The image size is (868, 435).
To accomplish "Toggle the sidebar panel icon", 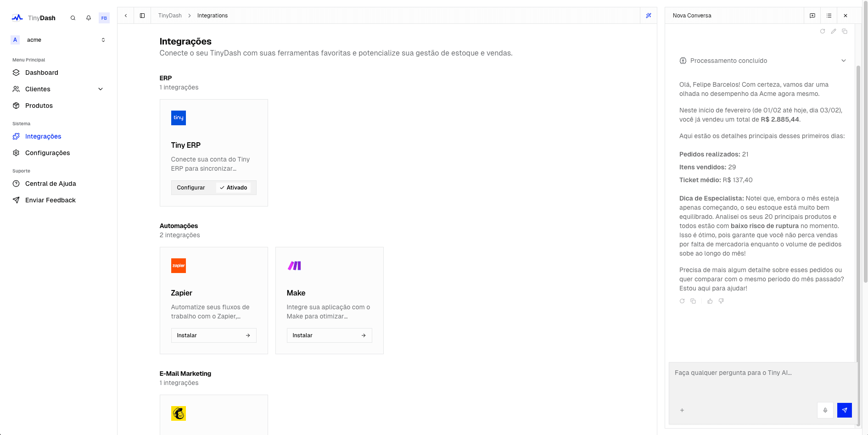I will click(x=142, y=16).
